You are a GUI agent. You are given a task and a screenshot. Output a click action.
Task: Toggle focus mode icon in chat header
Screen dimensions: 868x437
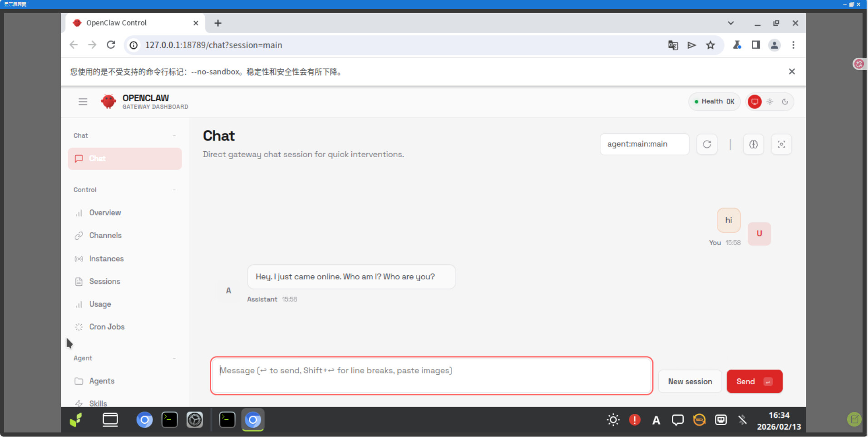(781, 144)
